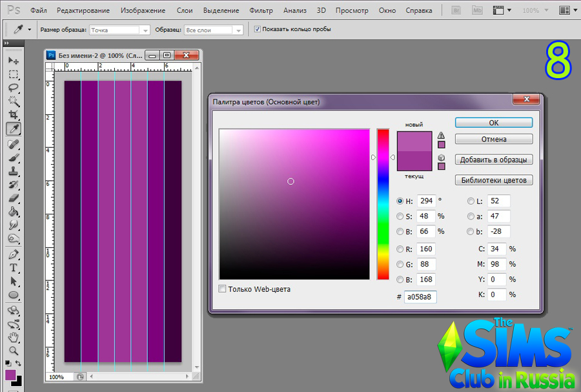Click the M value field showing 98
This screenshot has width=581, height=392.
496,264
